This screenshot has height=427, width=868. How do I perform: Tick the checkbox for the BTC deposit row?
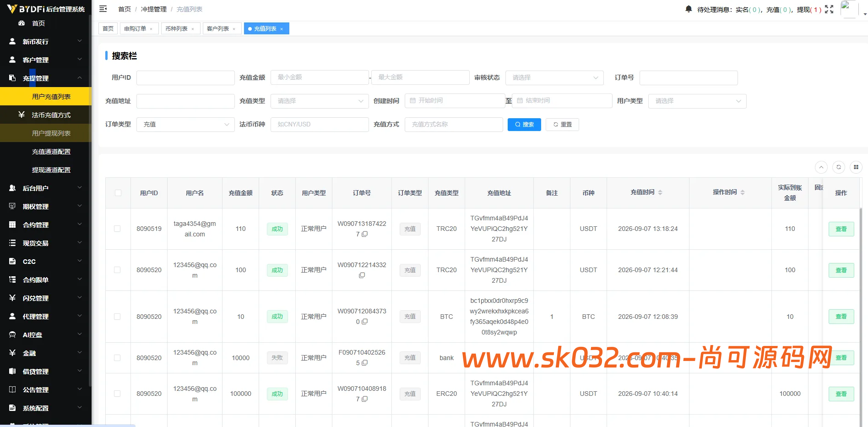[117, 317]
